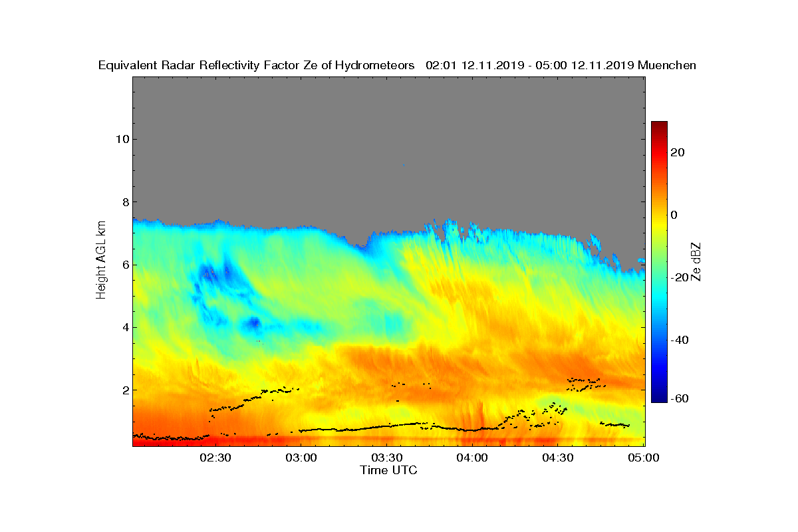The height and width of the screenshot is (532, 798).
Task: Click the '0' colorbar value
Action: (x=674, y=215)
